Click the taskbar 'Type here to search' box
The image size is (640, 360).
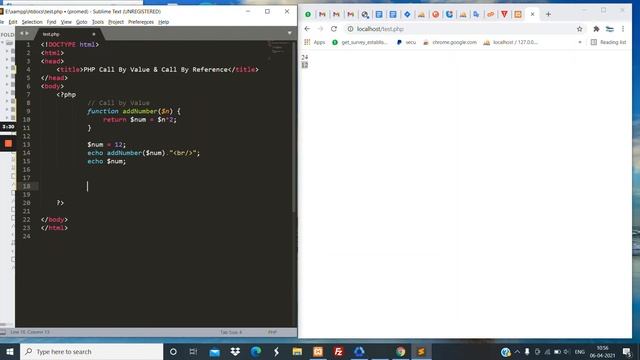pos(92,351)
